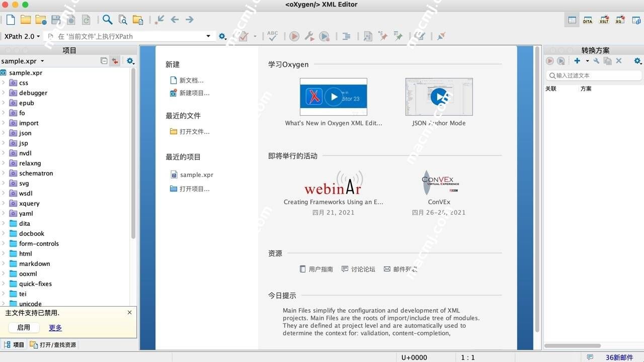This screenshot has width=644, height=362.
Task: Click the Find in Files icon
Action: coord(122,20)
